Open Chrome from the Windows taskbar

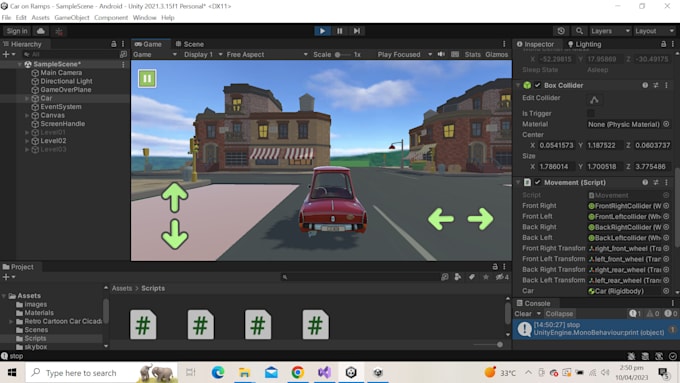pyautogui.click(x=298, y=372)
